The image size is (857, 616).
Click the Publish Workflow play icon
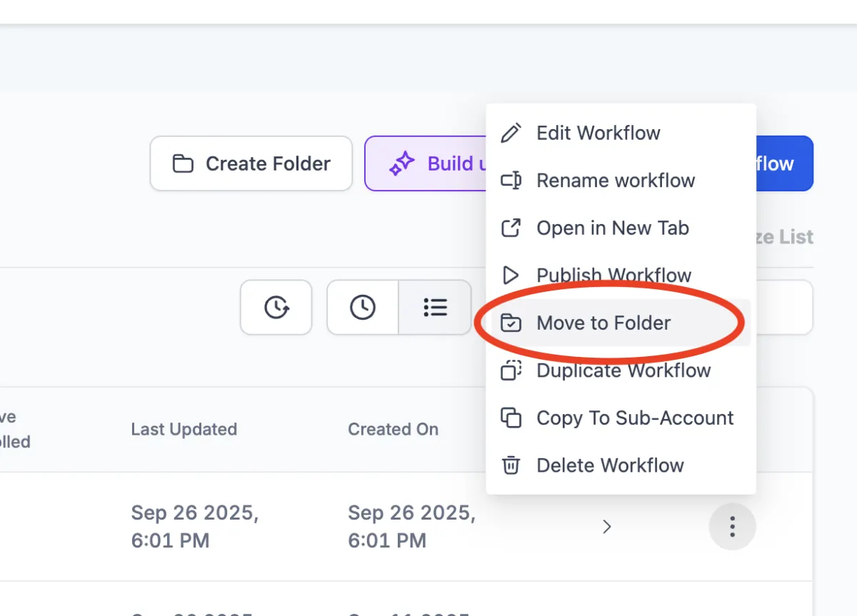click(x=511, y=276)
